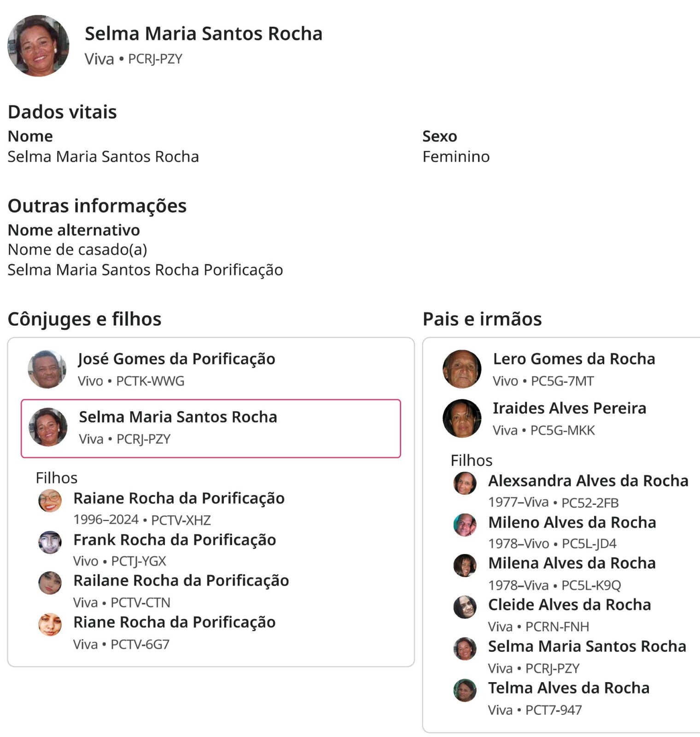Open the avatar beside Alexsandra Alves da Rocha
Screen dimensions: 700x737
pyautogui.click(x=465, y=483)
